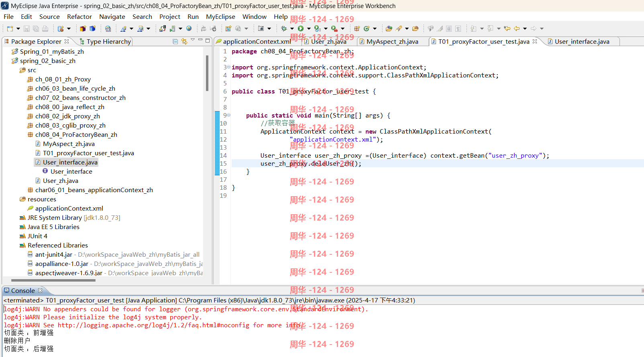The width and height of the screenshot is (644, 357).
Task: Open the New Class dropdown arrow
Action: 375,28
